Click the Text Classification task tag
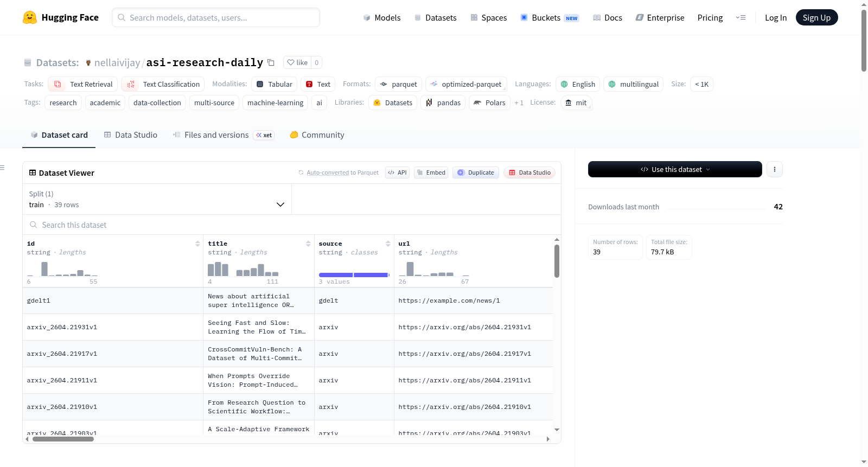The width and height of the screenshot is (868, 467). click(163, 84)
